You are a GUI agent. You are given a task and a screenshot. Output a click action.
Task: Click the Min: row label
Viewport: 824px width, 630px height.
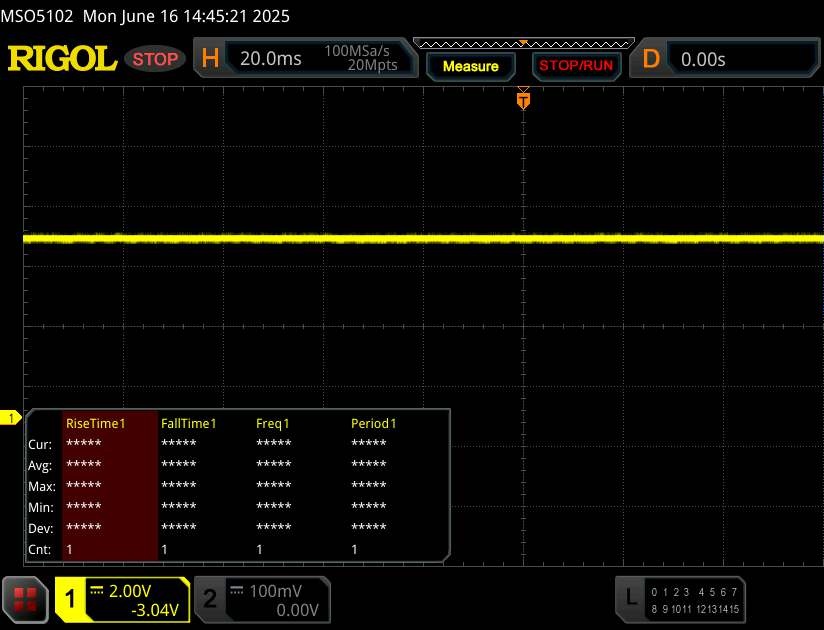[40, 508]
